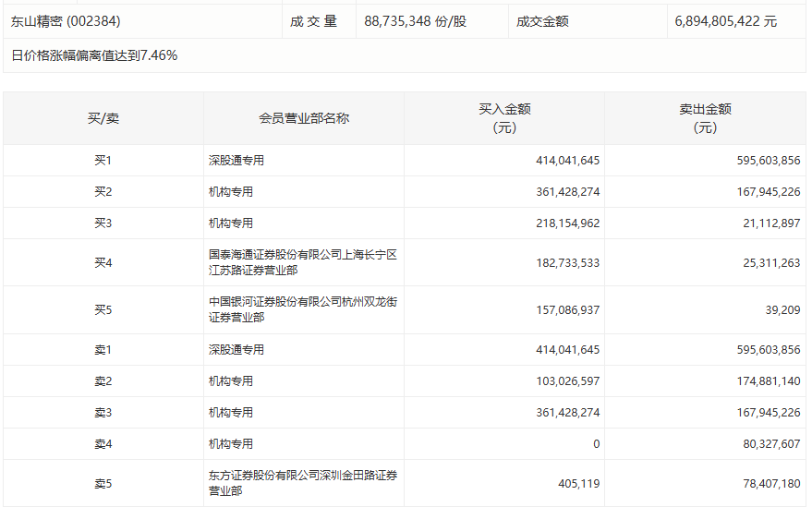Click 机构专用 in the 卖3 row

click(x=231, y=413)
